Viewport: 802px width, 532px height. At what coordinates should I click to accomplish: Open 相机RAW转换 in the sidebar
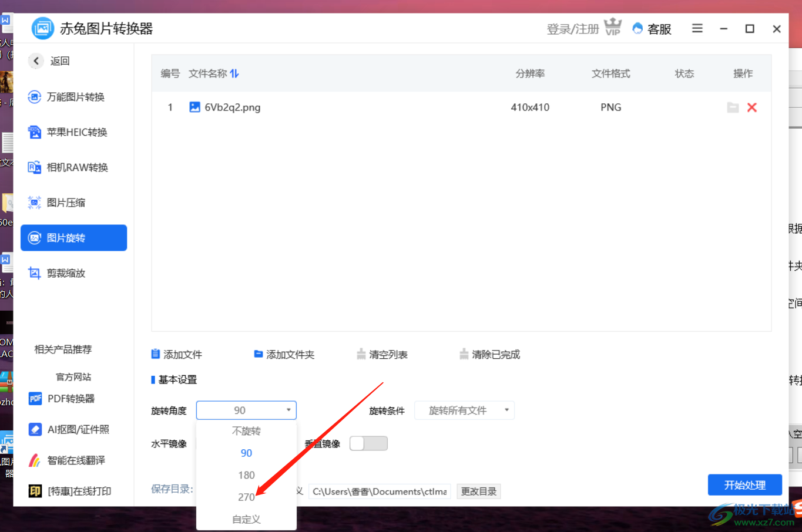point(68,167)
